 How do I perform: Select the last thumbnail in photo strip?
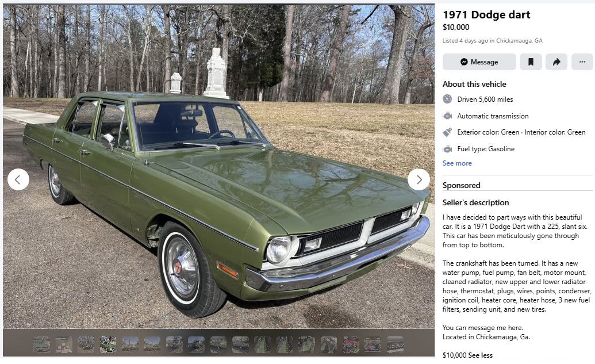click(395, 344)
